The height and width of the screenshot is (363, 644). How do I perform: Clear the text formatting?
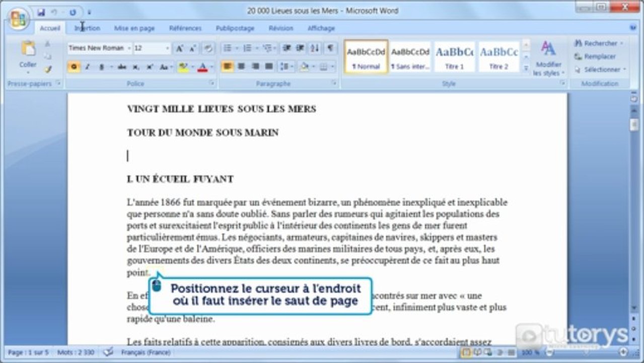click(x=208, y=48)
